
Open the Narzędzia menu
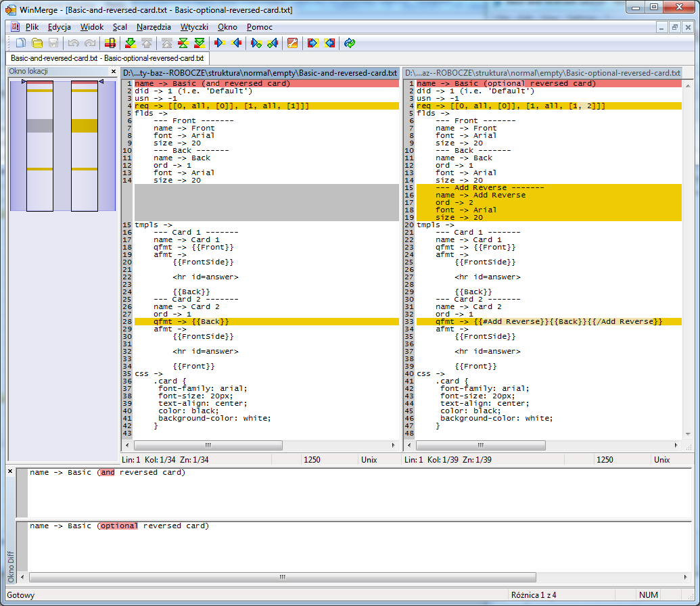click(x=154, y=27)
